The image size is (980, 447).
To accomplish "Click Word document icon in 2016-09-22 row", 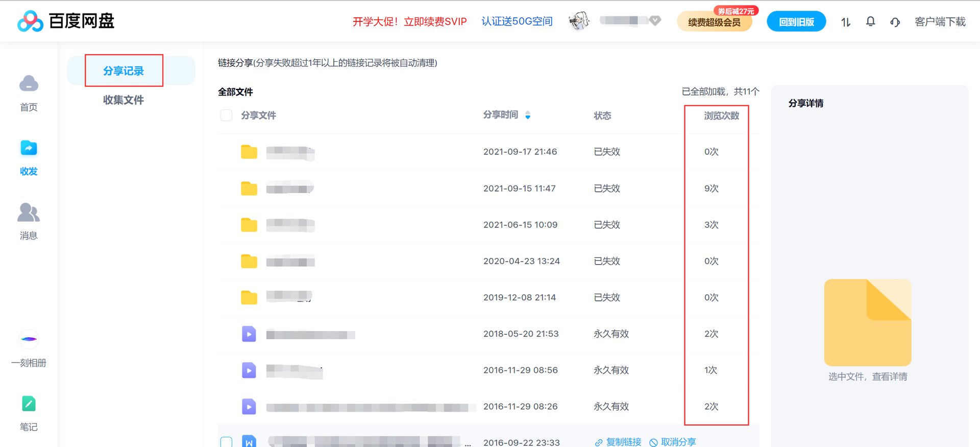I will [x=249, y=441].
